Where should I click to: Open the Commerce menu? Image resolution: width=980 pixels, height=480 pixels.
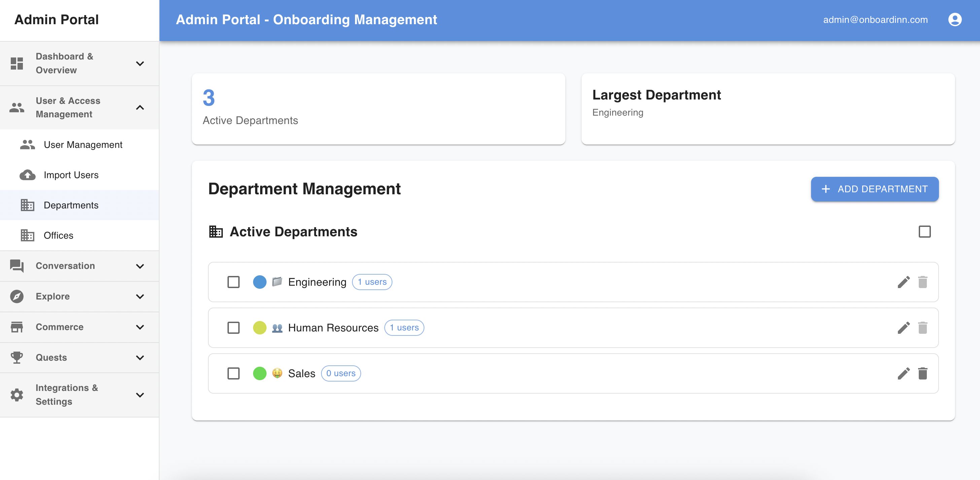click(140, 327)
